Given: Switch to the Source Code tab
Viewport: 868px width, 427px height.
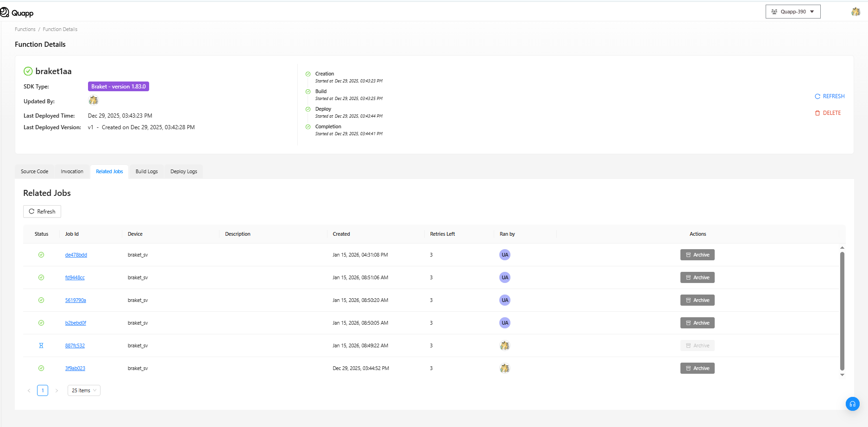Looking at the screenshot, I should [x=34, y=171].
